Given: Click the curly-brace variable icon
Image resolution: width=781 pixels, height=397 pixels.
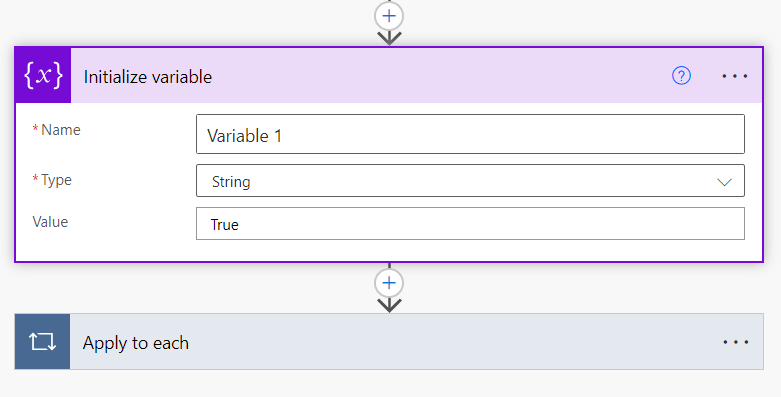Looking at the screenshot, I should click(43, 76).
